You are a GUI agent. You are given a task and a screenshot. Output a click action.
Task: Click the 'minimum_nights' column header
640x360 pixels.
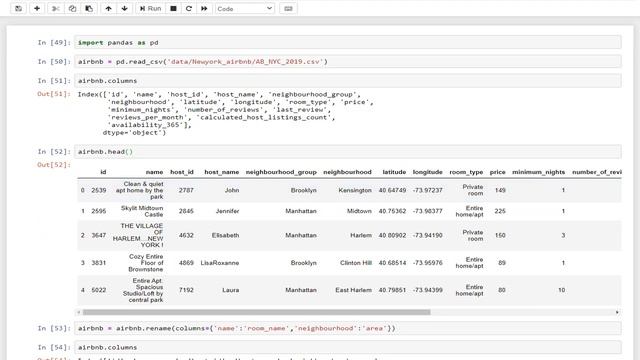538,172
